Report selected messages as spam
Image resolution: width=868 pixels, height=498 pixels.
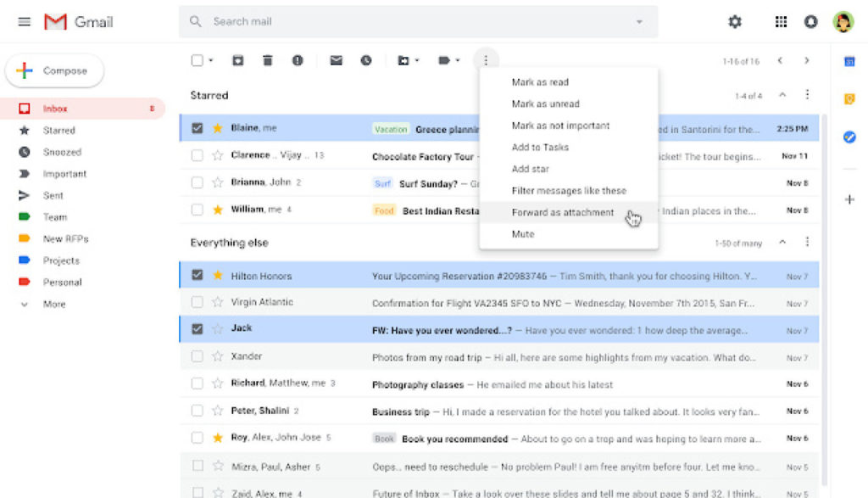pyautogui.click(x=297, y=60)
